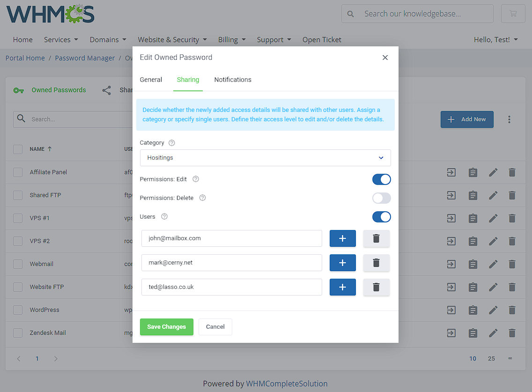Check the Zendesk Mail row checkbox

click(18, 333)
